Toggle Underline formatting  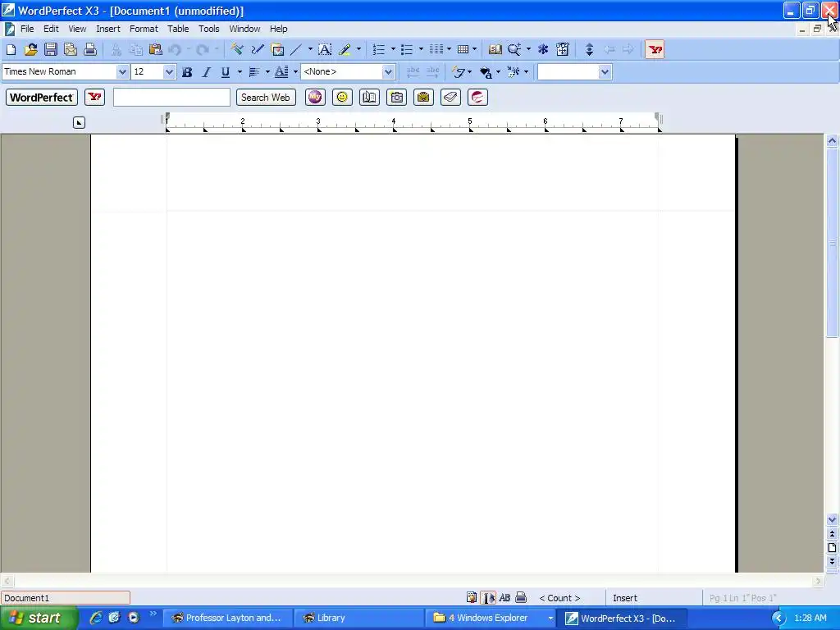(x=226, y=72)
